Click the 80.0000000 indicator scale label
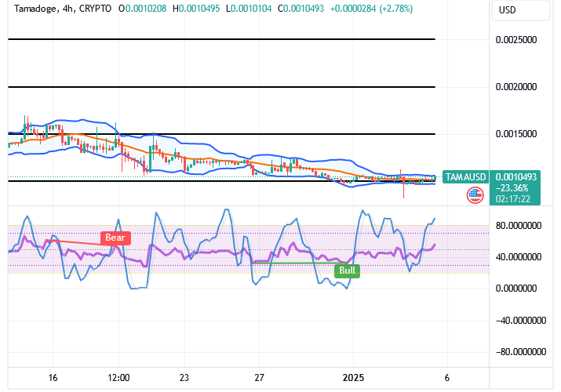The height and width of the screenshot is (392, 561). pos(520,226)
